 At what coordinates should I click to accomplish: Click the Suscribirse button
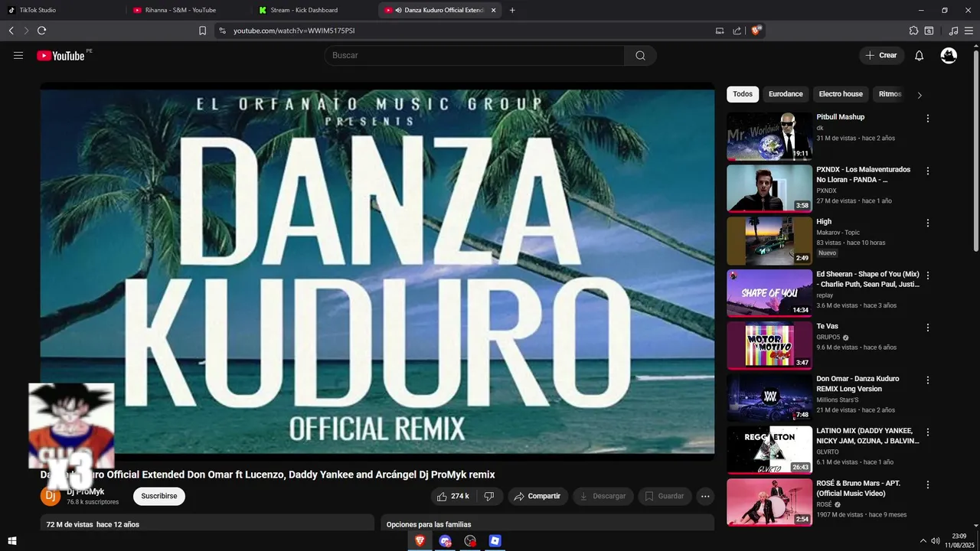pos(159,496)
